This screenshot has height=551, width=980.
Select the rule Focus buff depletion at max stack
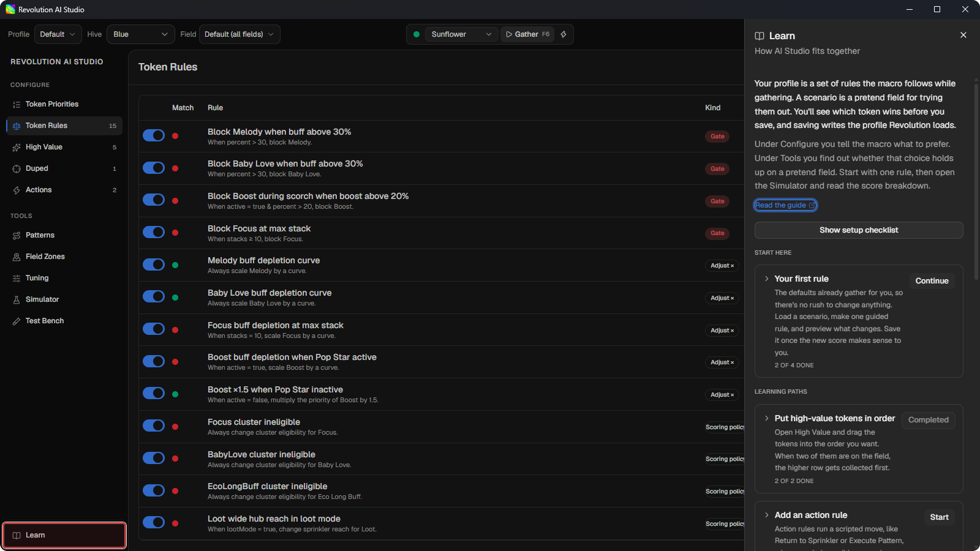(x=441, y=330)
